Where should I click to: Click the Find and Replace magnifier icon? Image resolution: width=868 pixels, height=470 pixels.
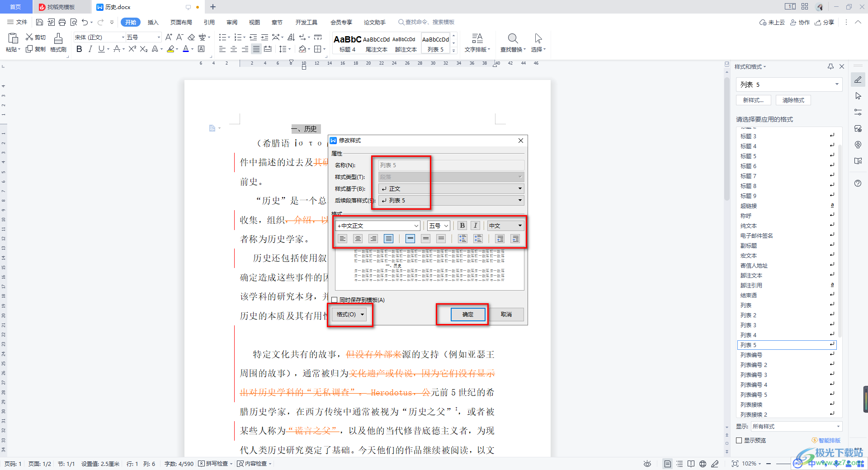(513, 38)
